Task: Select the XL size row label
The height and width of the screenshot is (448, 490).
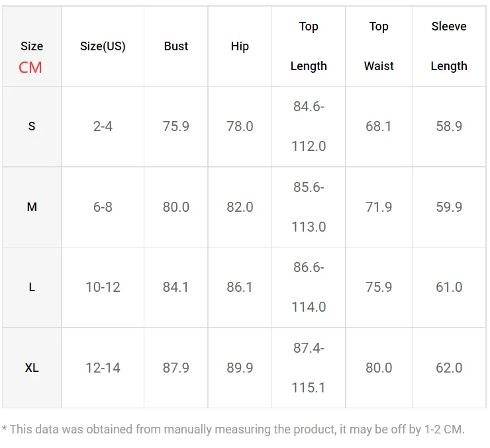Action: [x=32, y=368]
